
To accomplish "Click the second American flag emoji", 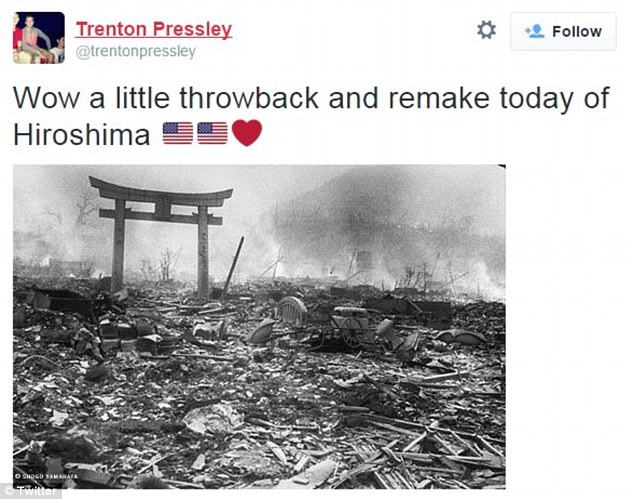I will click(212, 133).
